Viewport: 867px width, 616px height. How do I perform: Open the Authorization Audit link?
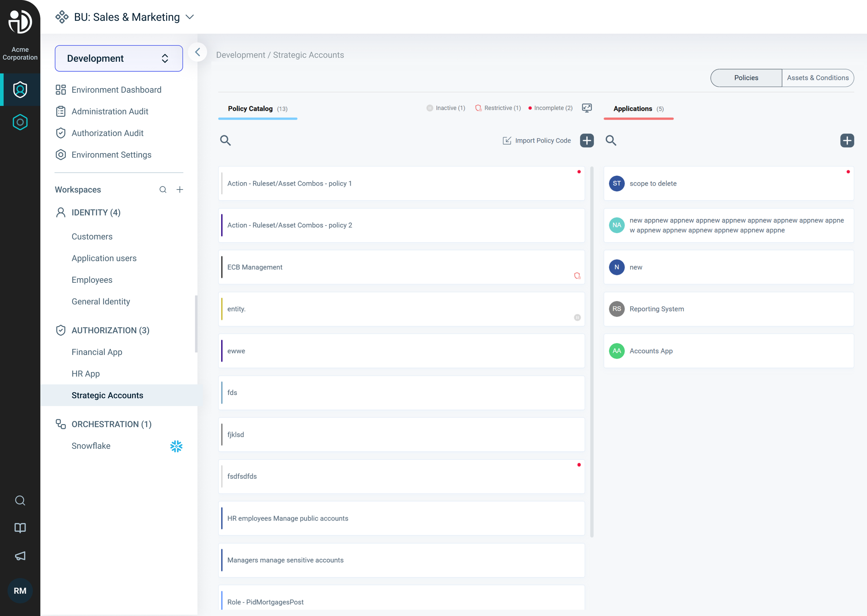click(x=108, y=133)
